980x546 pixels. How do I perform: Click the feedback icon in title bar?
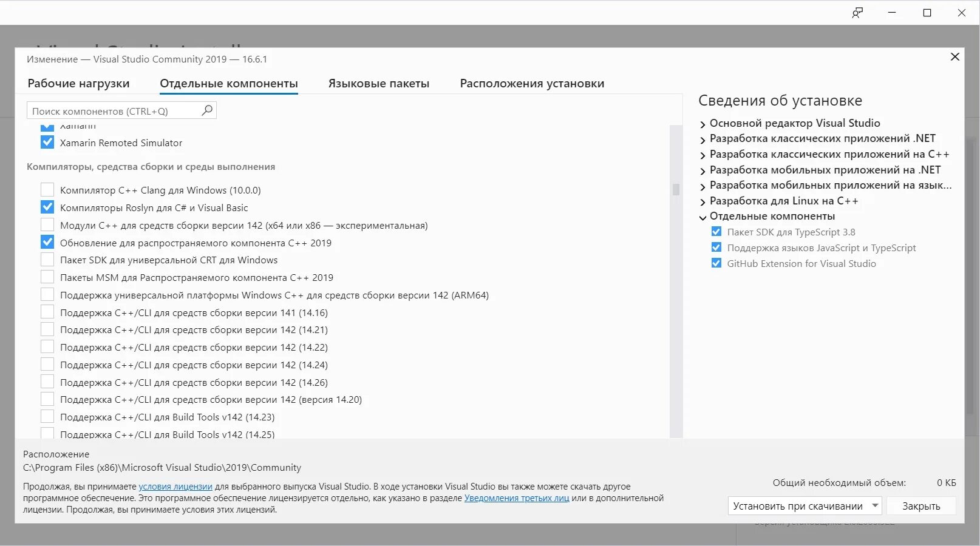pos(857,13)
